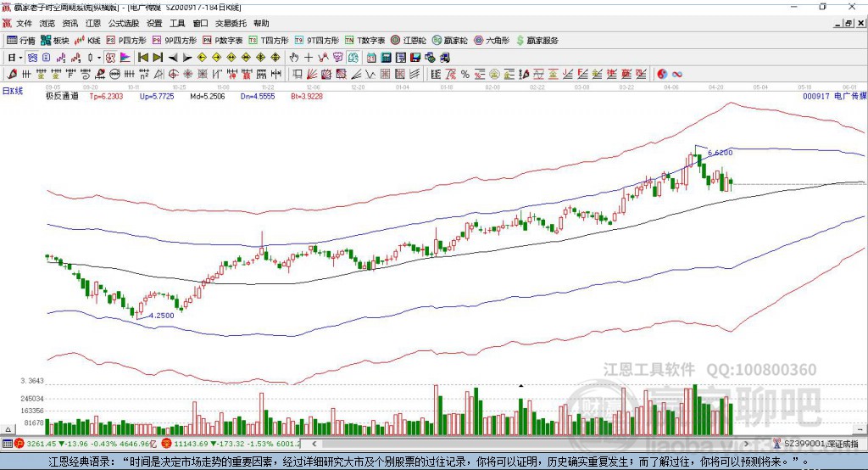868x470 pixels.
Task: Select the crosshair cursor tool
Action: (x=309, y=58)
